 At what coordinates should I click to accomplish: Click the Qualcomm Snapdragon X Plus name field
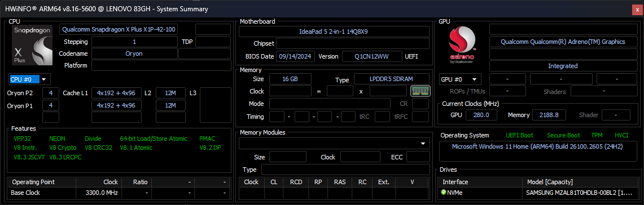pyautogui.click(x=119, y=29)
